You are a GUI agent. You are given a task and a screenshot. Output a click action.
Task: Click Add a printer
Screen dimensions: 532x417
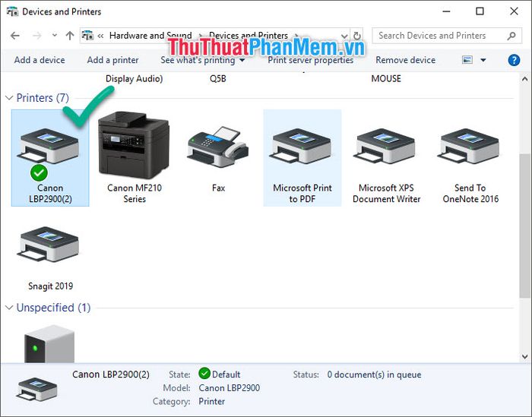pos(112,60)
